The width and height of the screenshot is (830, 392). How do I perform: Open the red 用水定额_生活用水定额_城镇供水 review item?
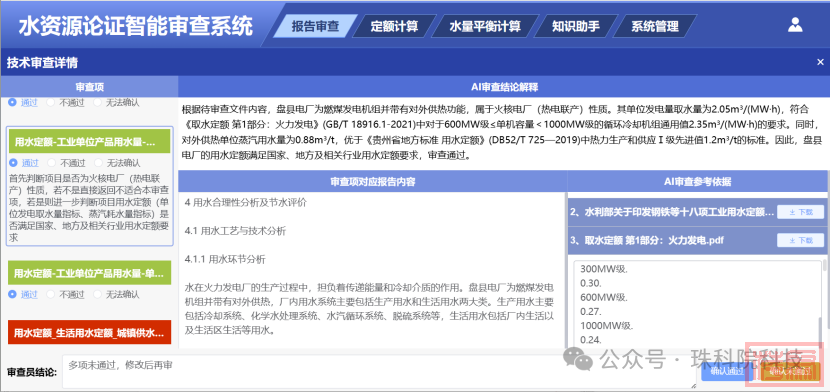89,332
